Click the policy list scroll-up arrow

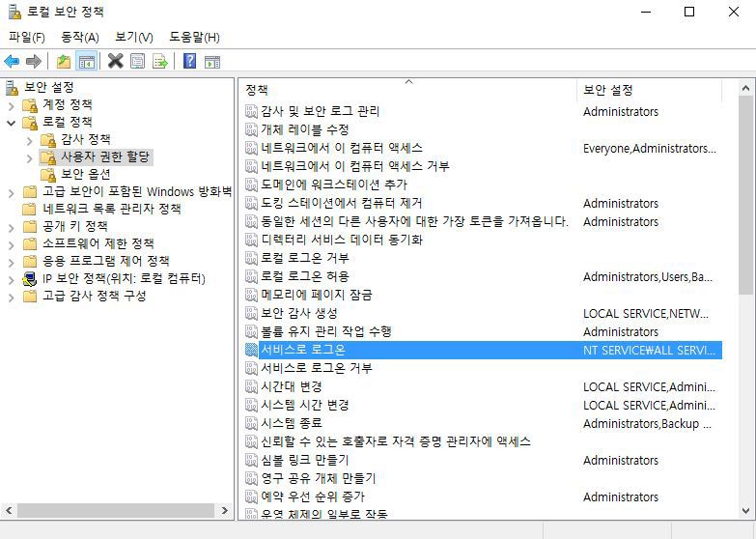point(745,88)
